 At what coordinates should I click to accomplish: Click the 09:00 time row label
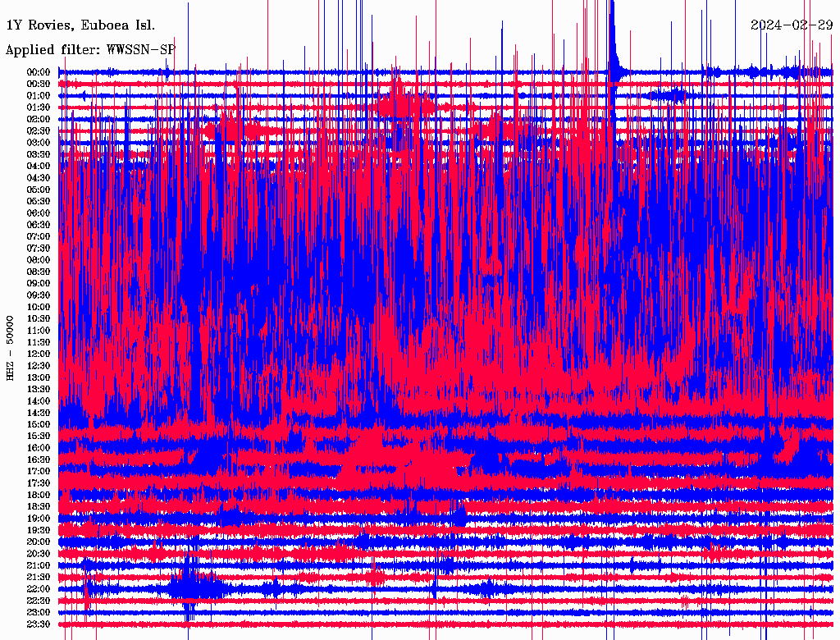coord(39,283)
